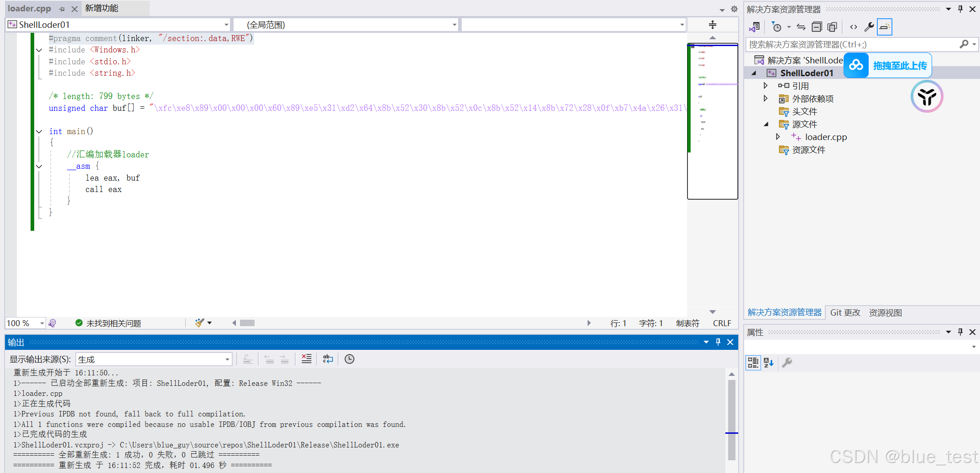Image resolution: width=980 pixels, height=473 pixels.
Task: Clear all output messages
Action: pyautogui.click(x=306, y=359)
